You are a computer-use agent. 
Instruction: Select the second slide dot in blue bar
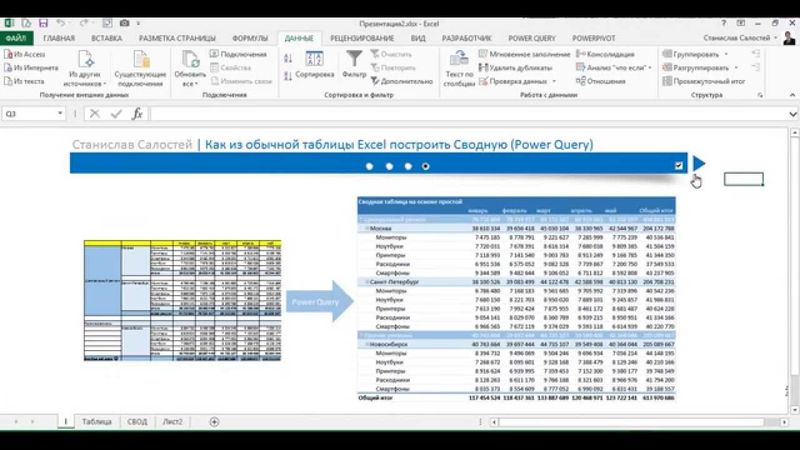click(x=389, y=166)
